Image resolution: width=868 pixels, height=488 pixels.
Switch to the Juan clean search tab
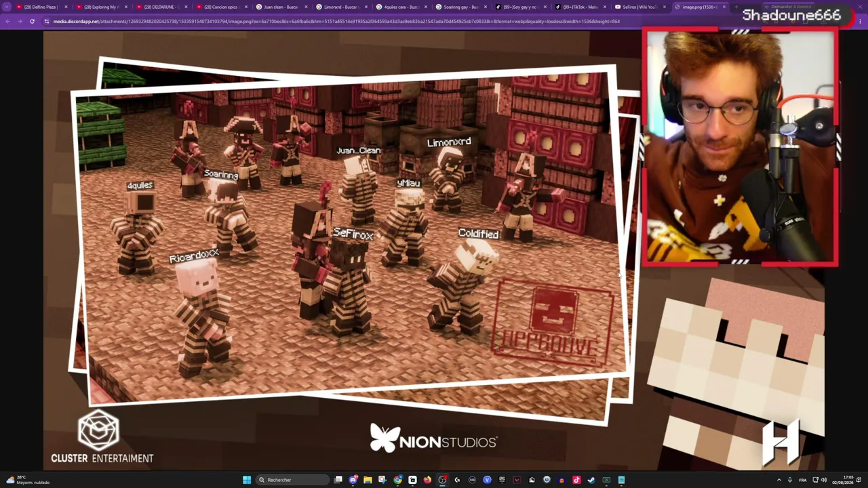[x=281, y=7]
